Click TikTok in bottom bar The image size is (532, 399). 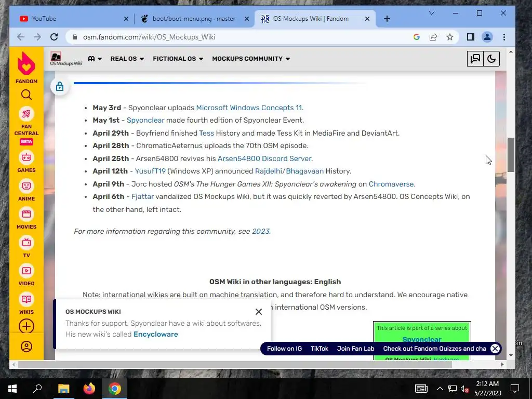coord(320,349)
